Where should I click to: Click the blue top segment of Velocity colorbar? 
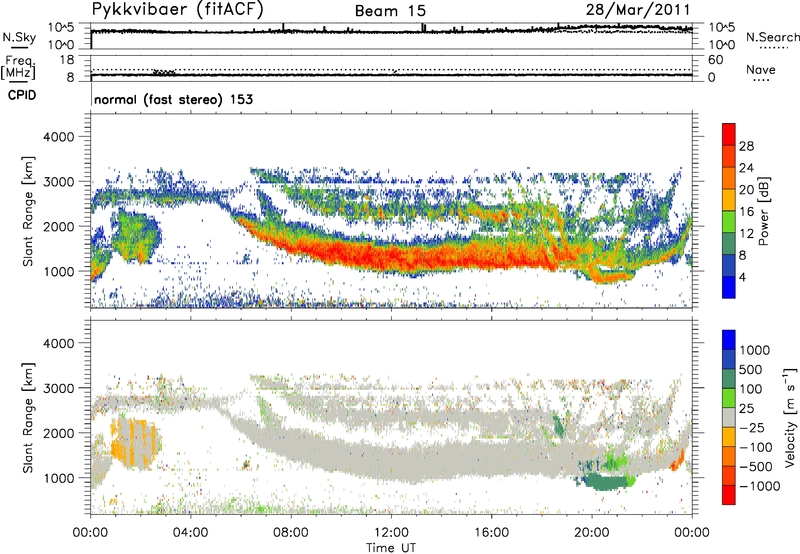pos(729,340)
